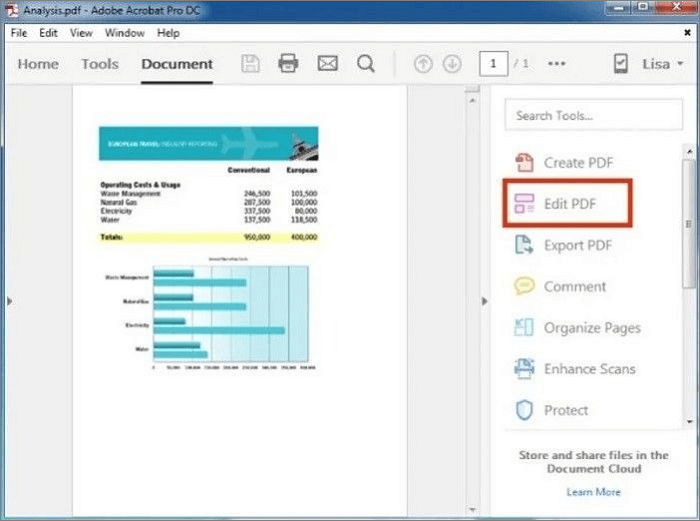Click the Organize Pages icon
This screenshot has width=700, height=521.
click(524, 327)
